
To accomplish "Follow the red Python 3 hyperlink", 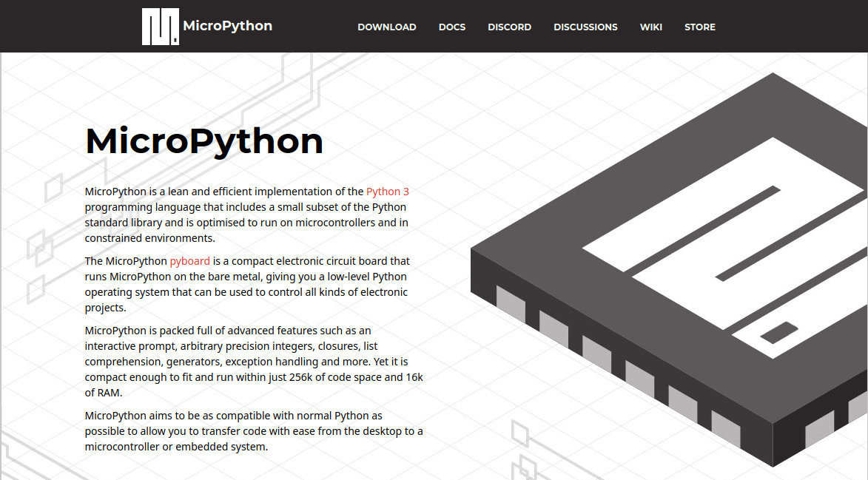I will click(388, 192).
